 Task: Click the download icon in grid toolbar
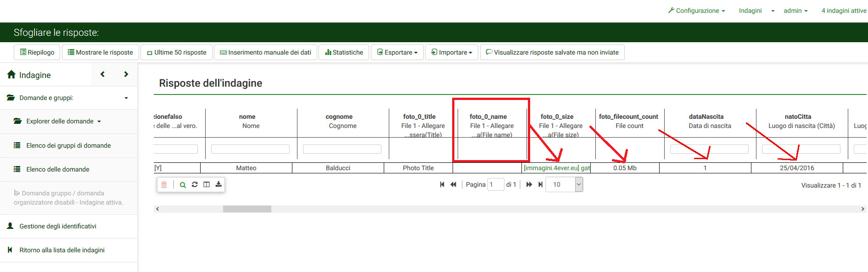click(x=218, y=184)
